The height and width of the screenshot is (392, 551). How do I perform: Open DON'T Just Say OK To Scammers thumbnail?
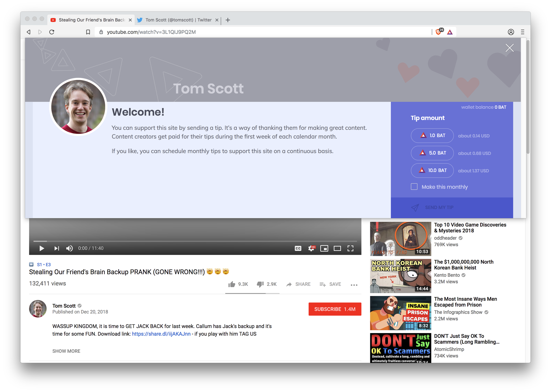pos(400,348)
